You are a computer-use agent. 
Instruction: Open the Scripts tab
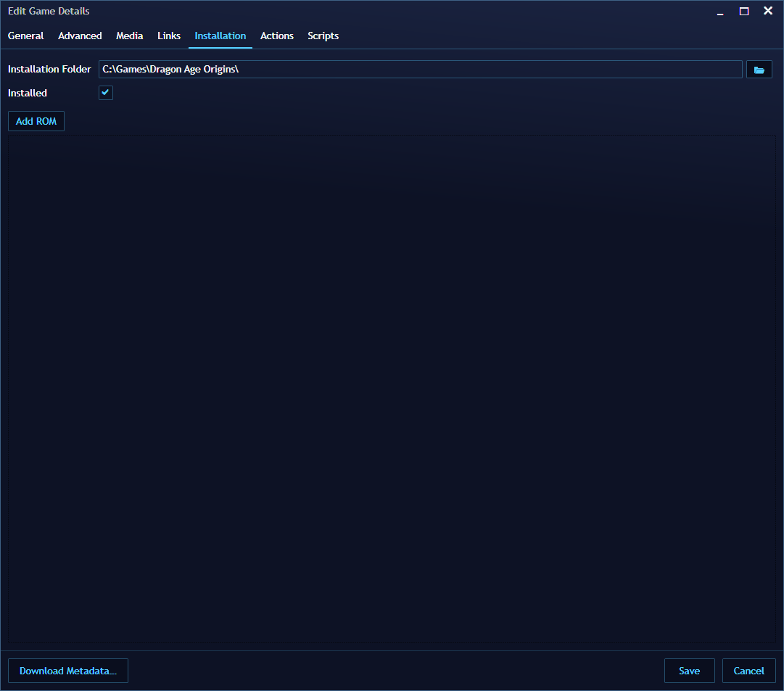pyautogui.click(x=323, y=36)
